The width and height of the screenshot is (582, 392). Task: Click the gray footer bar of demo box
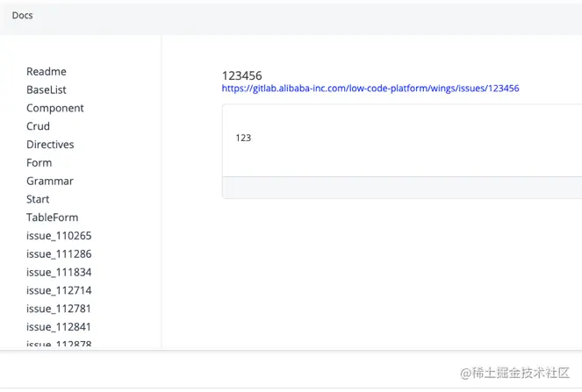coord(402,188)
